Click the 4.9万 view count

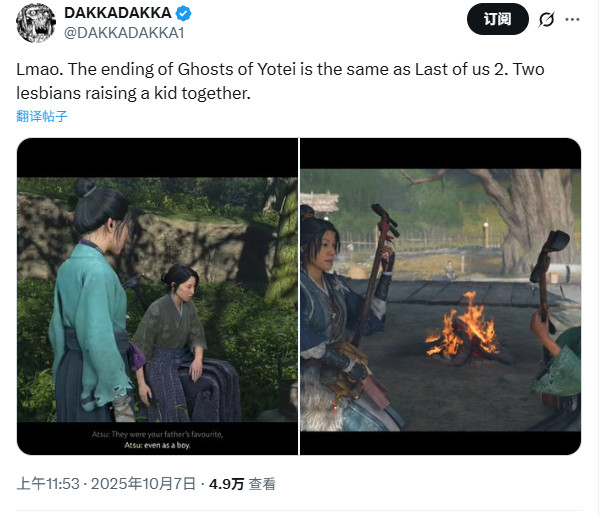tap(226, 484)
